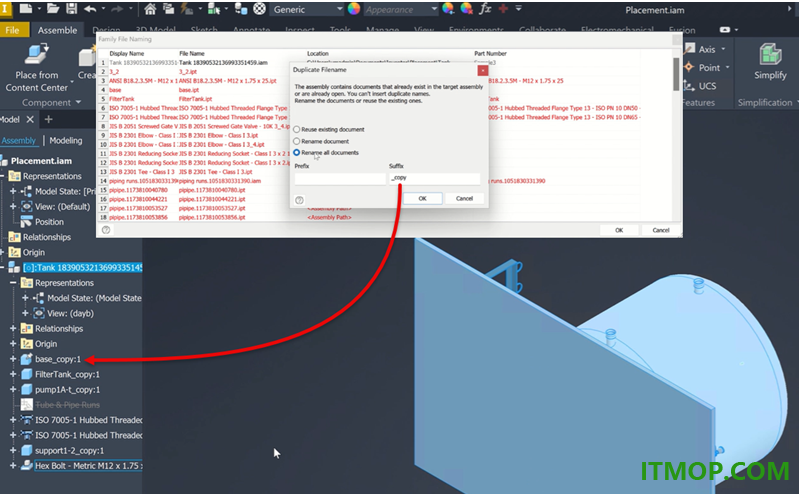The image size is (799, 494).
Task: Click Cancel in Family File Naming dialog
Action: (x=661, y=230)
